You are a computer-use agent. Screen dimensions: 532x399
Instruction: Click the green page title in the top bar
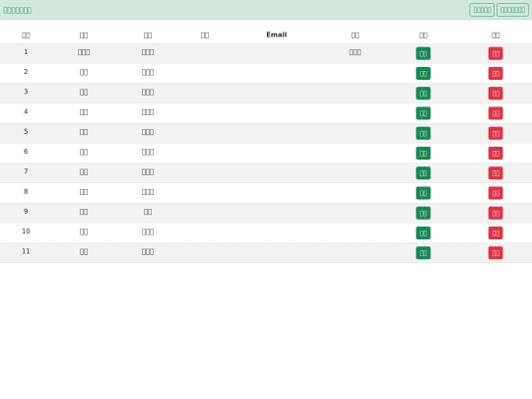[x=18, y=10]
